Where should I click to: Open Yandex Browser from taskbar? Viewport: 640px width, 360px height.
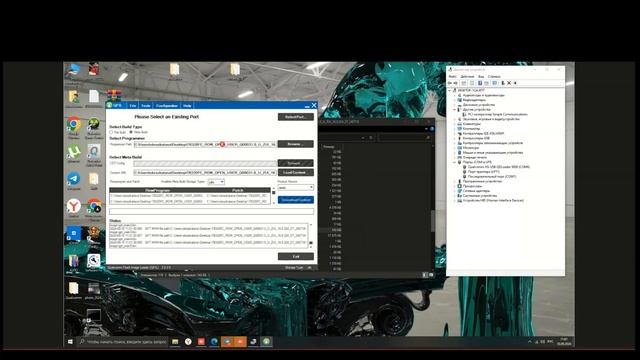[188, 342]
